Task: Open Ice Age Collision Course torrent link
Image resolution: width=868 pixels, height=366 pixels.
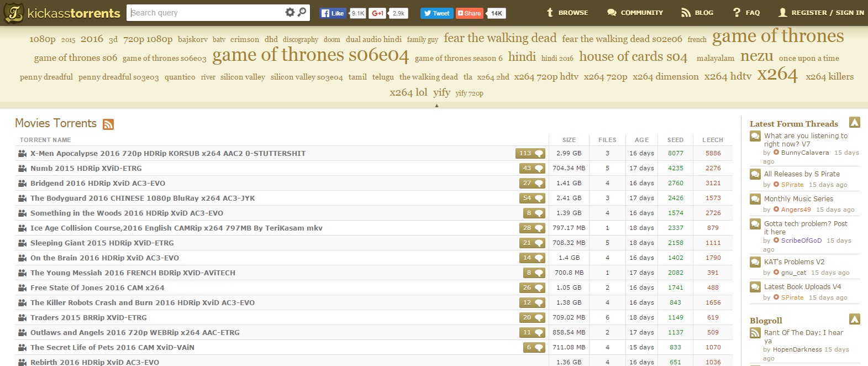Action: [x=176, y=228]
